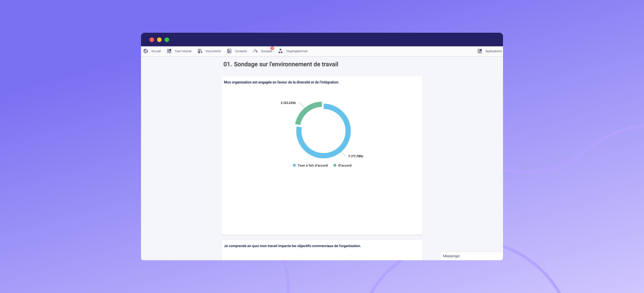The height and width of the screenshot is (293, 644).
Task: Click the question about "objectifs commerciaux"
Action: point(292,246)
